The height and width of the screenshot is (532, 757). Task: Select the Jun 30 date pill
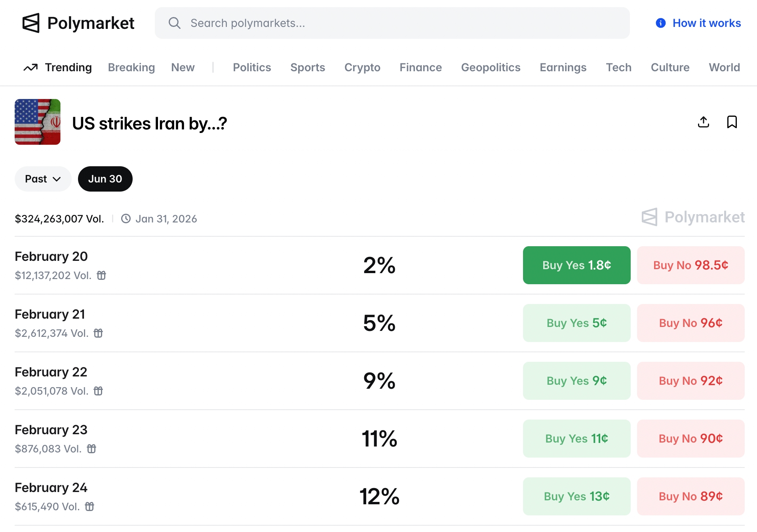(105, 179)
